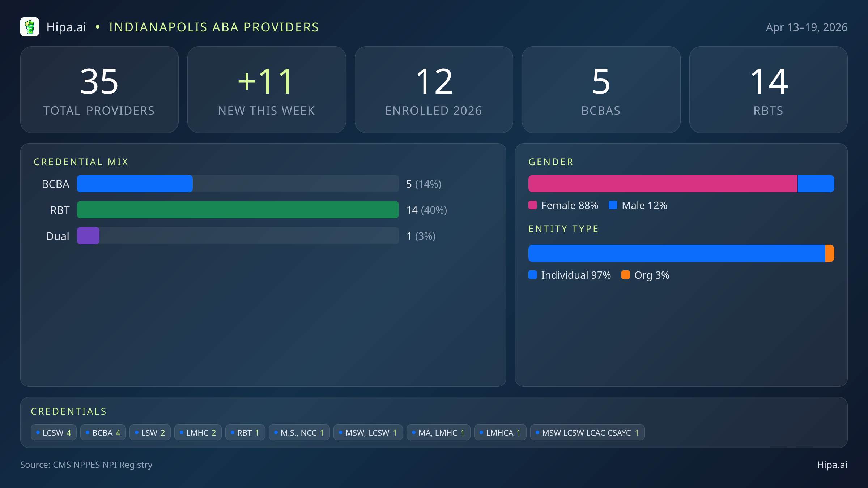Click the bullet icon on BCBA chip

(87, 432)
